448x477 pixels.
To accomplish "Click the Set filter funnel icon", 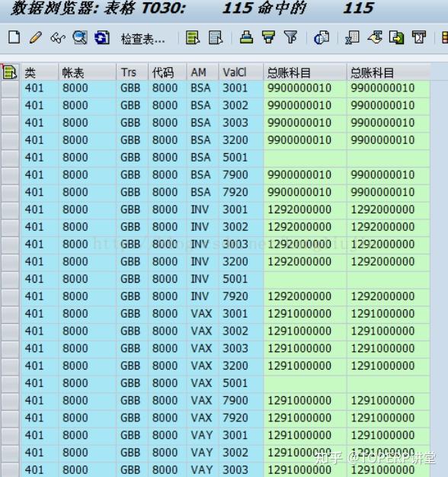I will tap(290, 38).
